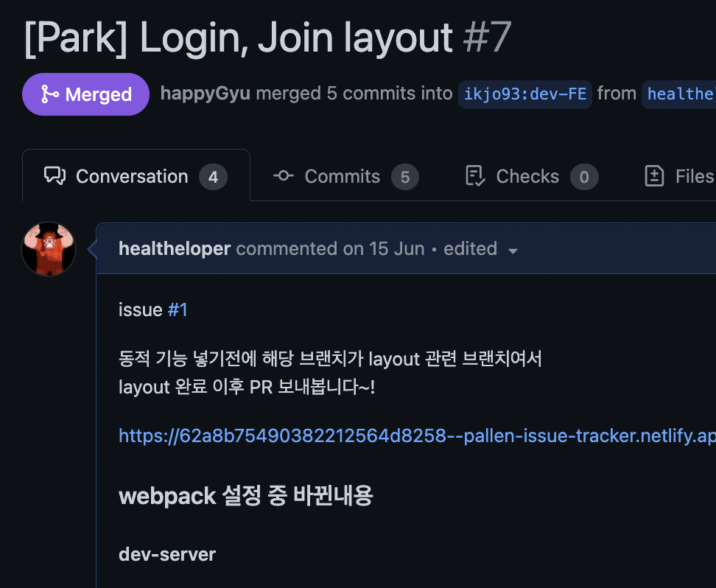This screenshot has width=716, height=588.
Task: Open the Conversation tab
Action: coord(136,176)
